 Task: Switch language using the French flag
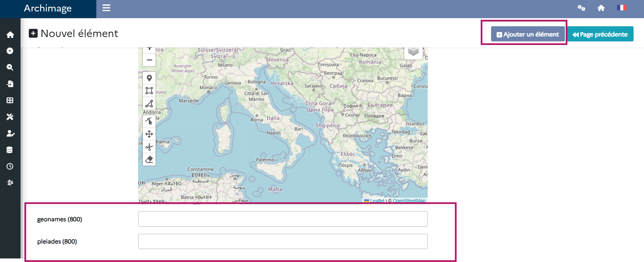click(621, 8)
